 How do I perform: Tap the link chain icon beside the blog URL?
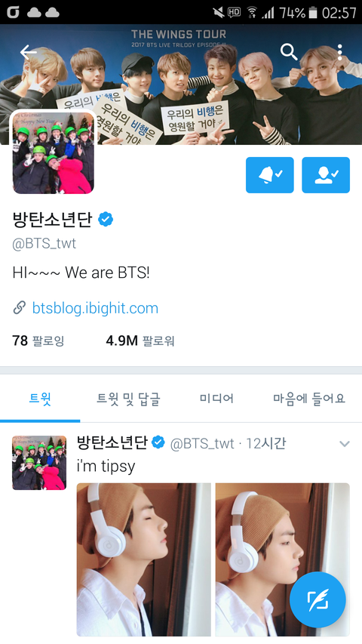[20, 307]
